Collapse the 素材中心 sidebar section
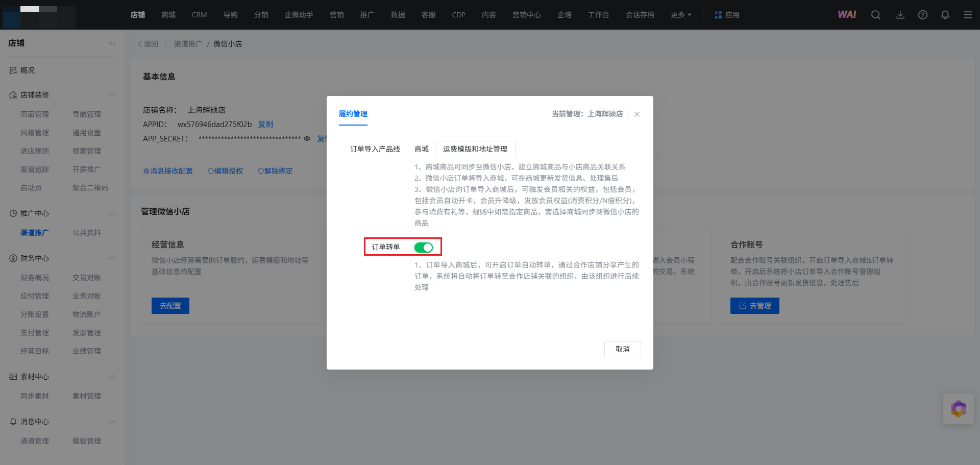This screenshot has width=980, height=465. tap(112, 377)
